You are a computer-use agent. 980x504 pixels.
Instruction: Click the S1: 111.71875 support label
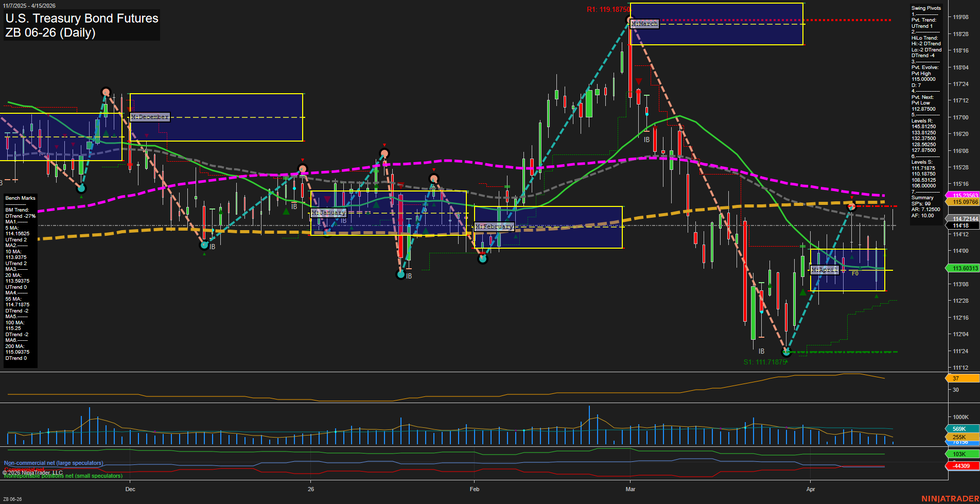tap(765, 362)
